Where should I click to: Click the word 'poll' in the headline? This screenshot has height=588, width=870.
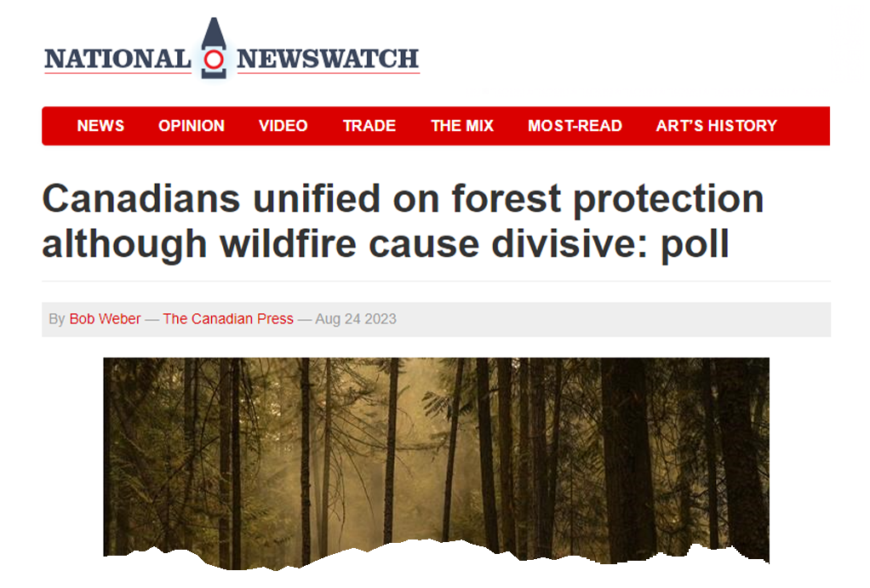(695, 244)
